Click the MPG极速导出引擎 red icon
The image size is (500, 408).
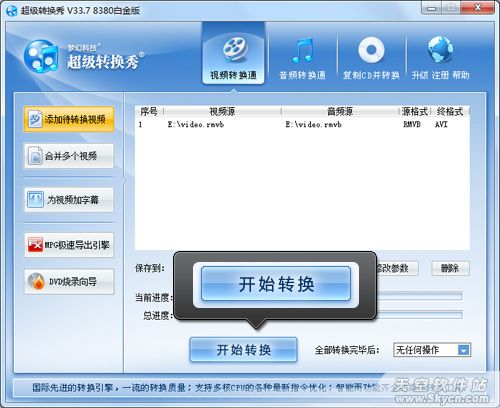35,245
